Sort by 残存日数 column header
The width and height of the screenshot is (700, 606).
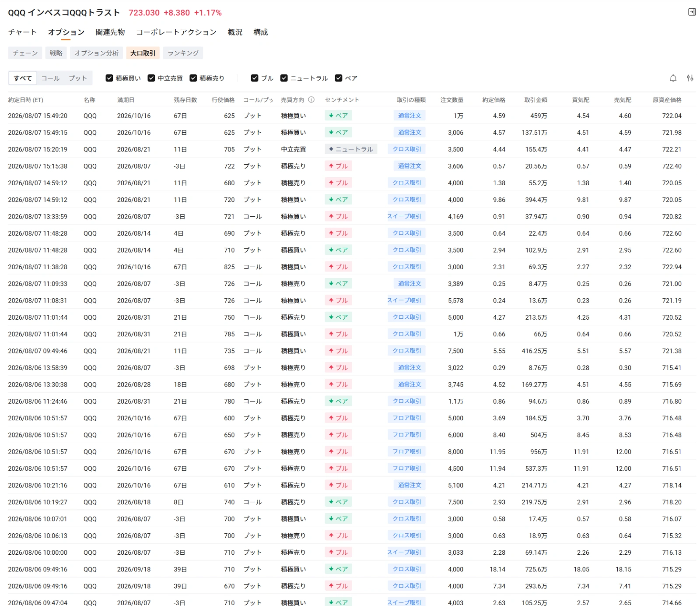(185, 100)
